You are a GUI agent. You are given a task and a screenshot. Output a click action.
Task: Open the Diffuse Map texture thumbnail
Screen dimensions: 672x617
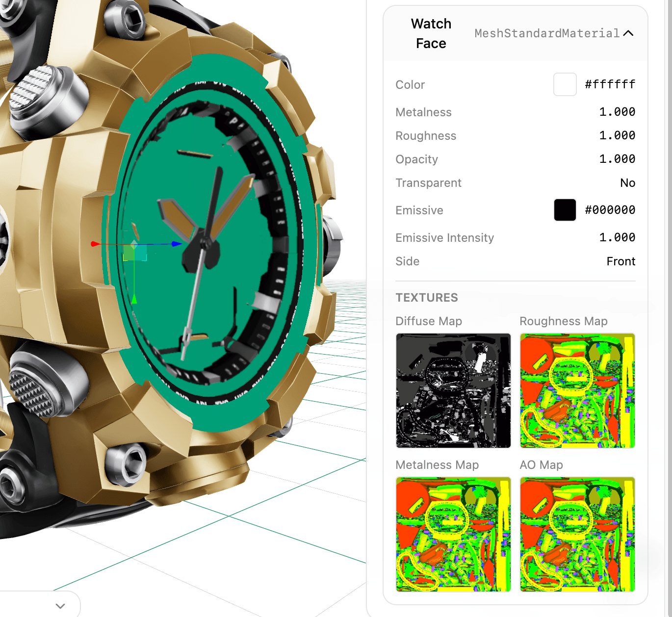tap(453, 390)
